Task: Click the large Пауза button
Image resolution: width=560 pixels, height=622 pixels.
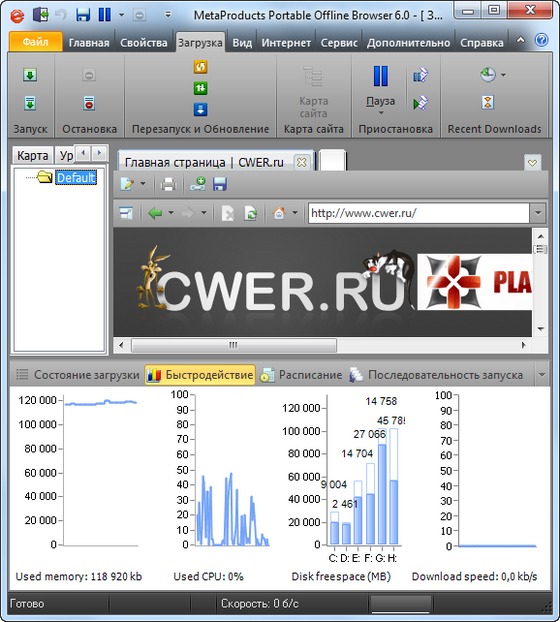Action: pyautogui.click(x=380, y=86)
